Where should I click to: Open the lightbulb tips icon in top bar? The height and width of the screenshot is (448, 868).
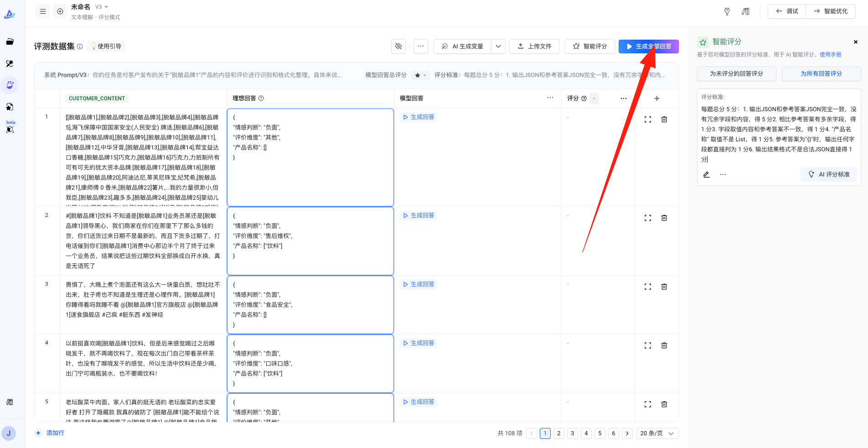click(727, 11)
